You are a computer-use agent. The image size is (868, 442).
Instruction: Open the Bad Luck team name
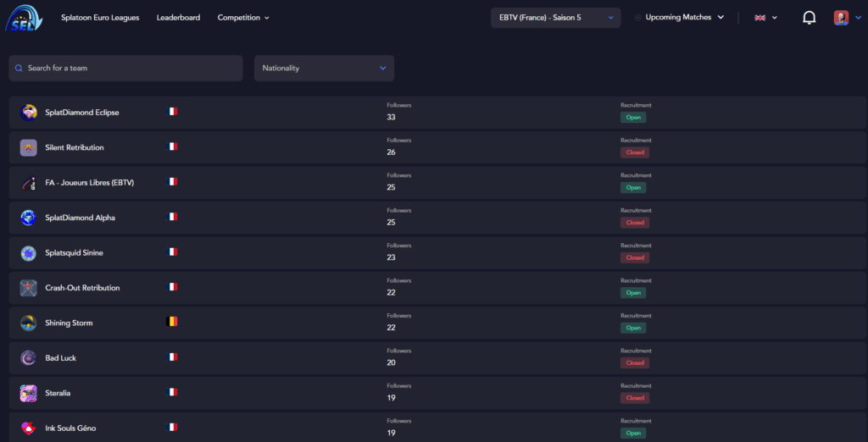coord(61,358)
